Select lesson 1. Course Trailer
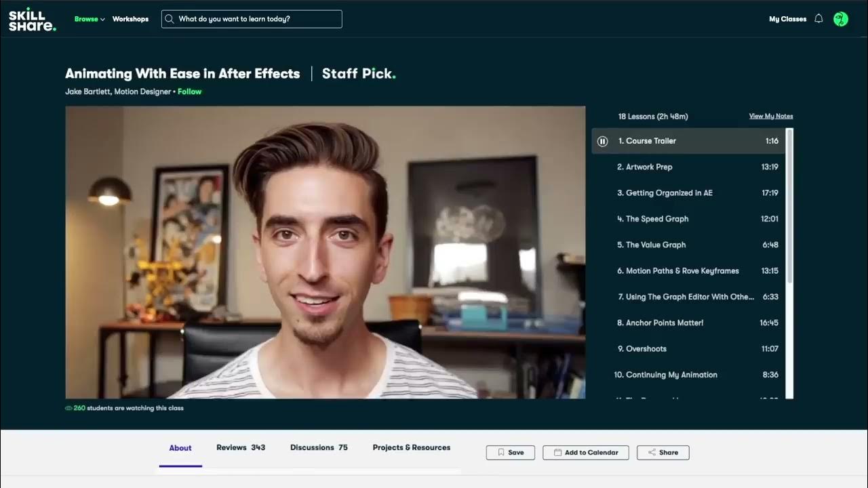Image resolution: width=868 pixels, height=488 pixels. tap(688, 141)
